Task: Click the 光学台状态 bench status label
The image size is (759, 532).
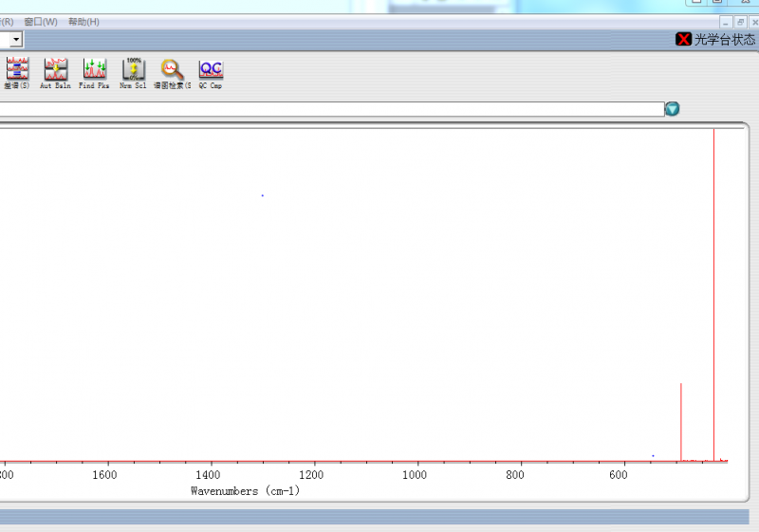Action: click(x=725, y=39)
